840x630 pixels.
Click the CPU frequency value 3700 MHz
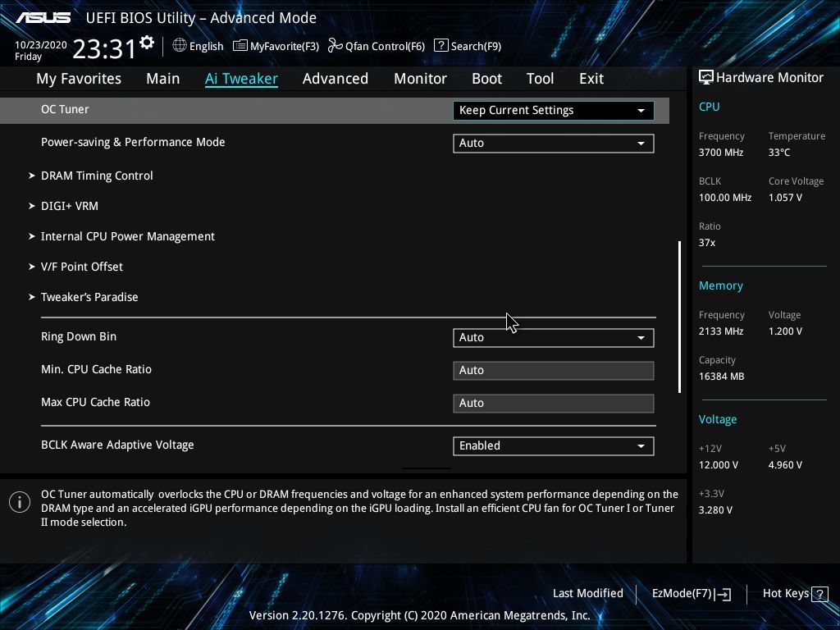click(x=720, y=153)
